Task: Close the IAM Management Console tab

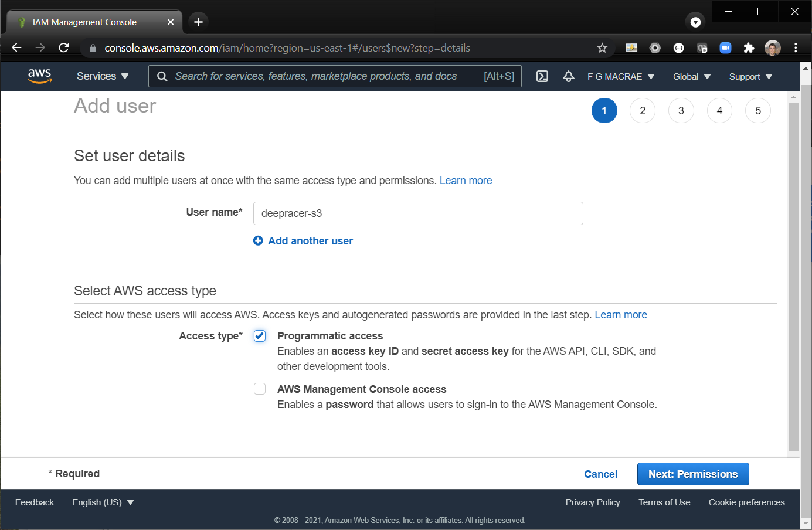Action: point(171,22)
